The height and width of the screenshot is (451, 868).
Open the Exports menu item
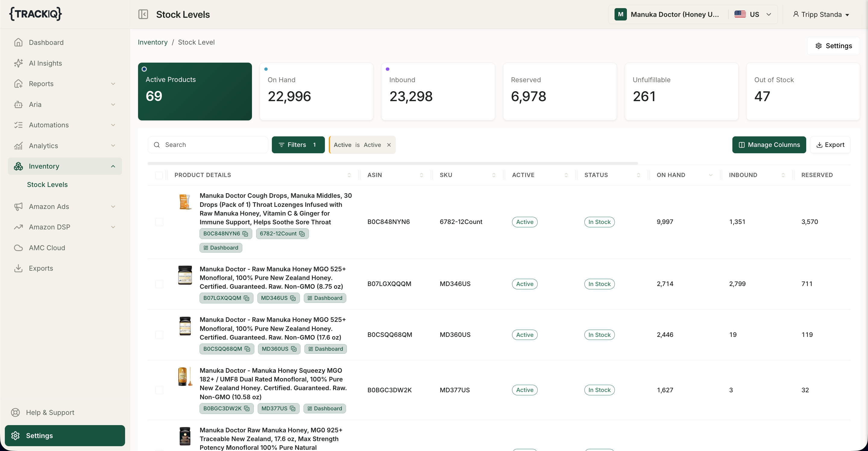coord(65,268)
